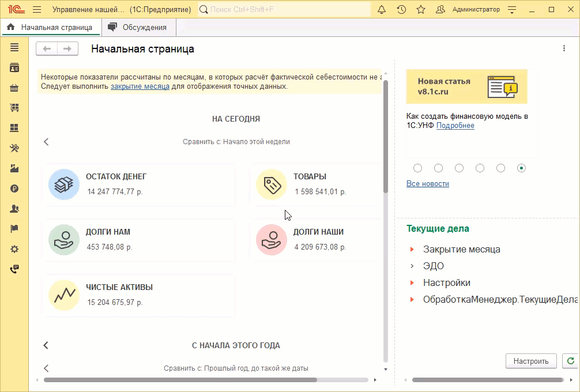Select the first news carousel radio button
580x392 pixels.
(418, 168)
